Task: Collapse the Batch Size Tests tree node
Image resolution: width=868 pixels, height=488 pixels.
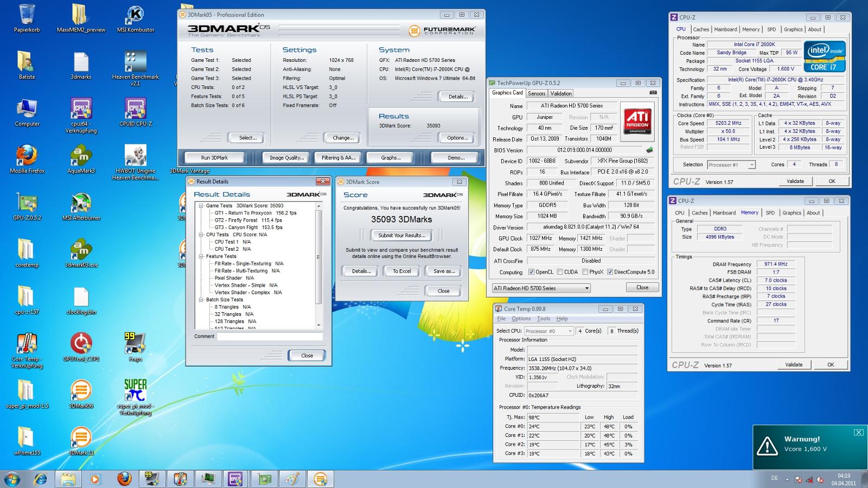Action: point(201,300)
